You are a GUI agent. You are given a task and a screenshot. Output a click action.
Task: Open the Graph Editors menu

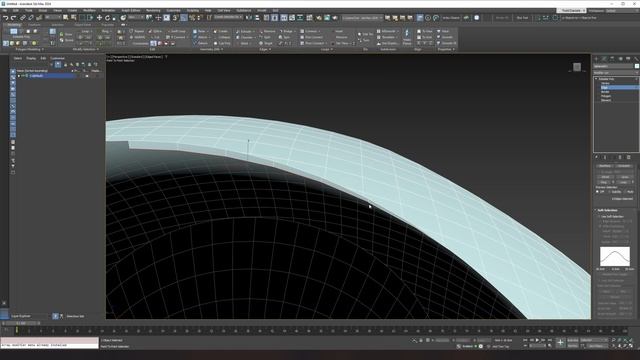point(131,11)
